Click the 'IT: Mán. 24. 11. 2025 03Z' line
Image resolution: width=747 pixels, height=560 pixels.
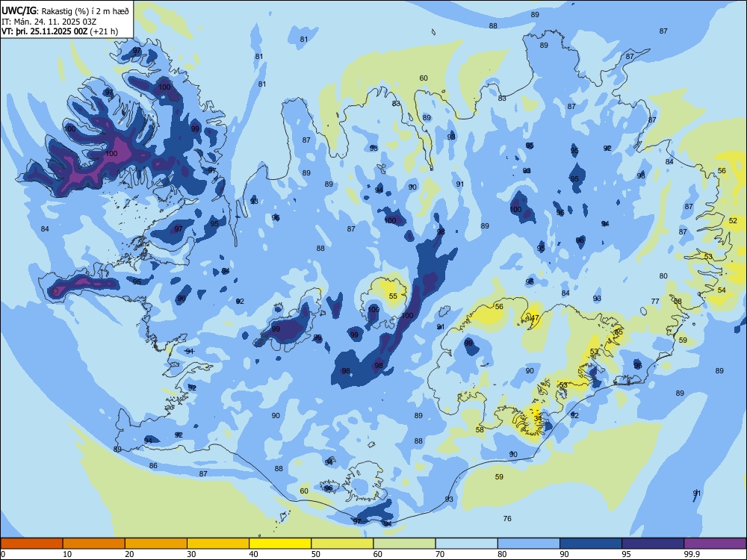(x=49, y=22)
